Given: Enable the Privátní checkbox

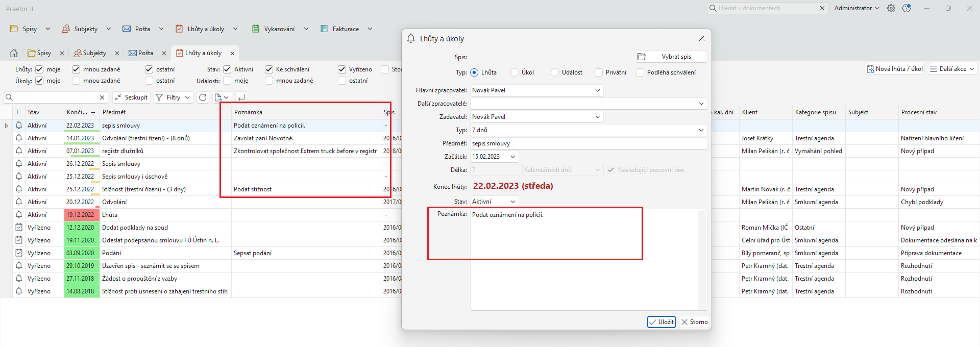Looking at the screenshot, I should coord(599,72).
